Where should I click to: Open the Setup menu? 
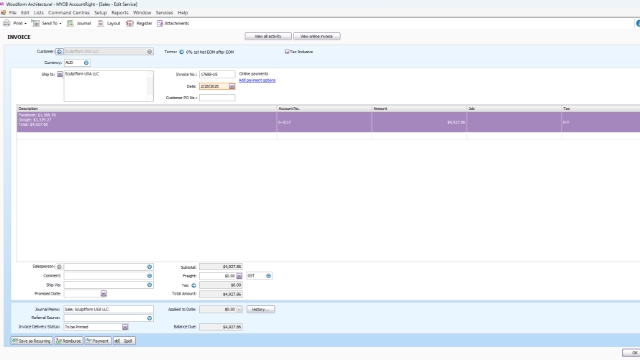tap(100, 13)
